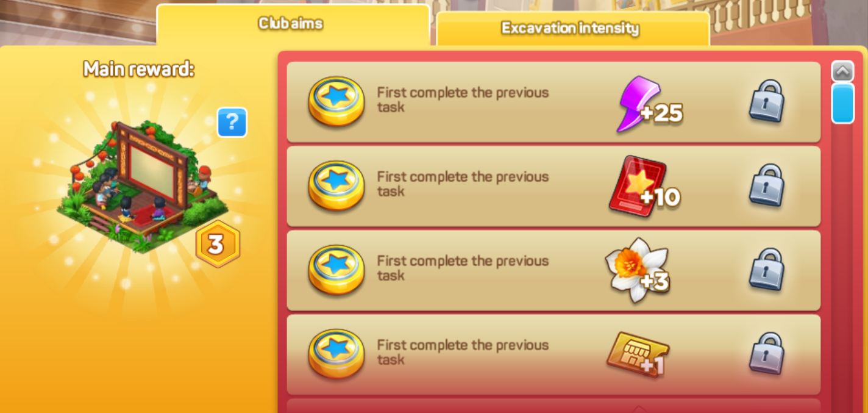This screenshot has width=868, height=413.
Task: Click the red star card +10 reward
Action: pos(644,187)
